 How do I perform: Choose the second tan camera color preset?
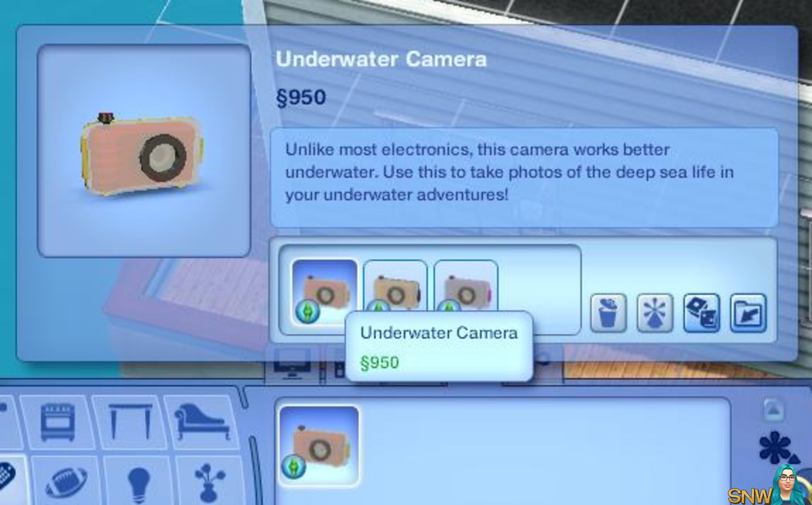395,287
